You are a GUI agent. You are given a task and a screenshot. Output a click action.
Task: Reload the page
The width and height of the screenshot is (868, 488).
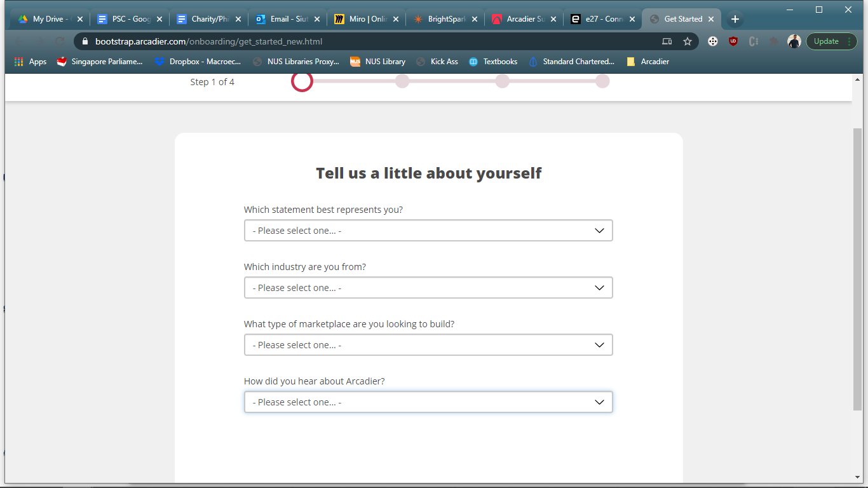tap(60, 41)
